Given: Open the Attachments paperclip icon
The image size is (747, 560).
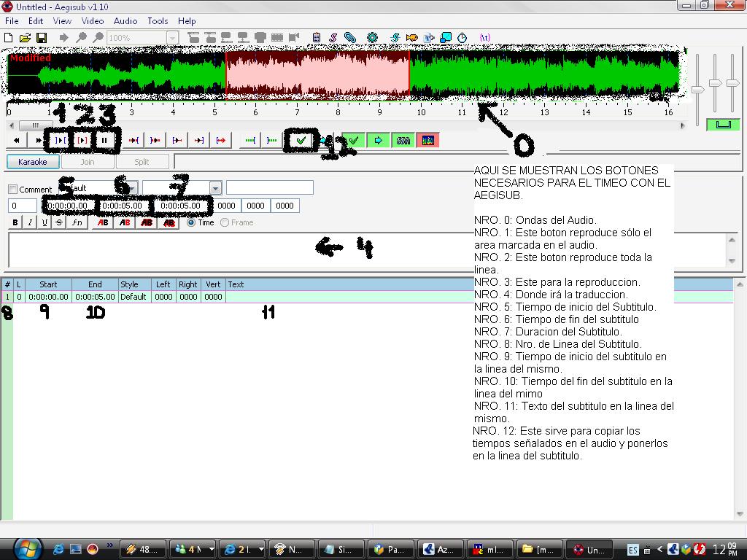Looking at the screenshot, I should coord(350,38).
